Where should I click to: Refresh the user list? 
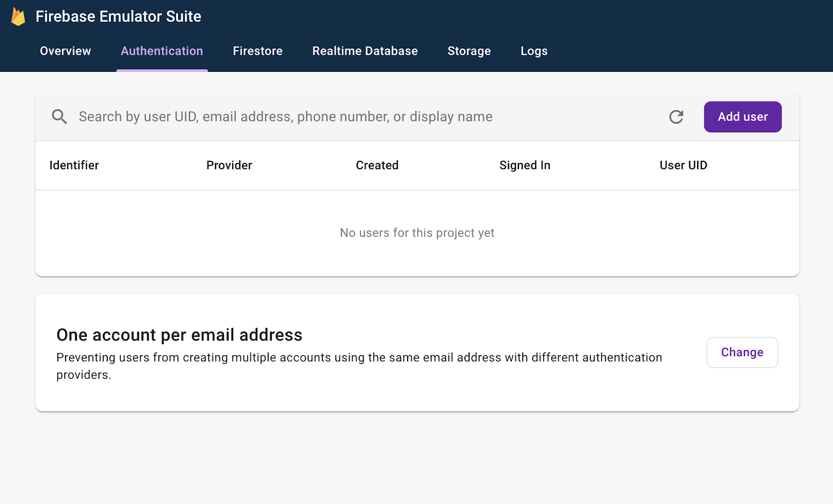tap(676, 117)
